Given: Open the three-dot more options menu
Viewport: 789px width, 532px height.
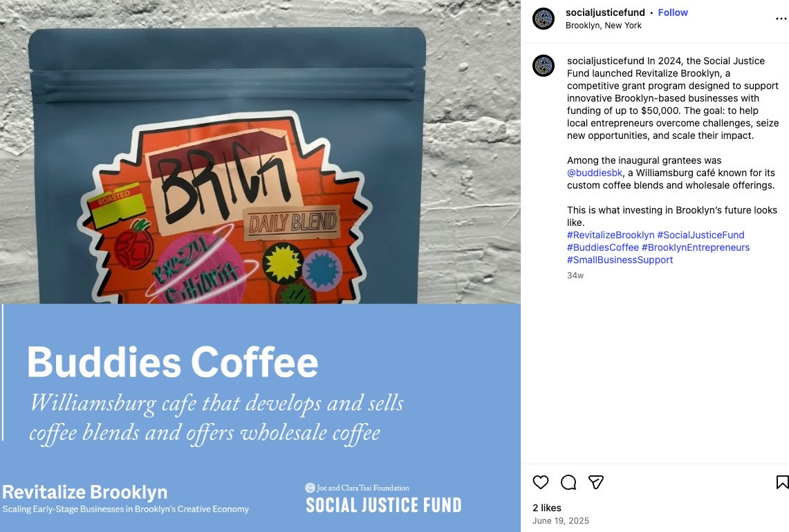Looking at the screenshot, I should click(x=781, y=19).
